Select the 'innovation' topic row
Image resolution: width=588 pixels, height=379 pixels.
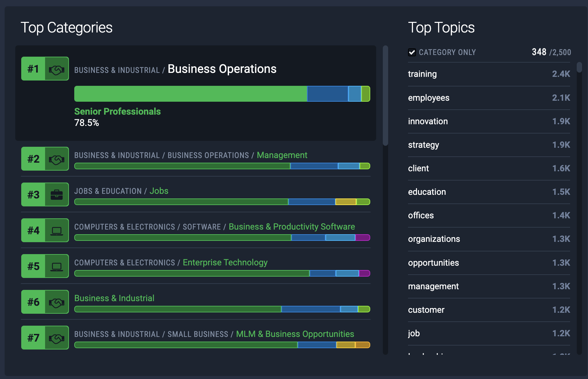489,121
